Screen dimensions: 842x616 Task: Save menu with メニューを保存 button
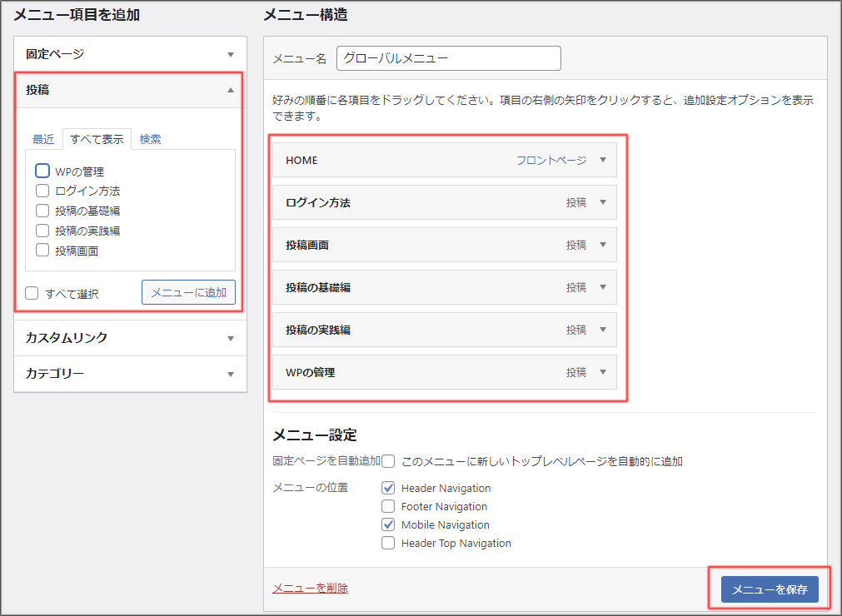(770, 589)
